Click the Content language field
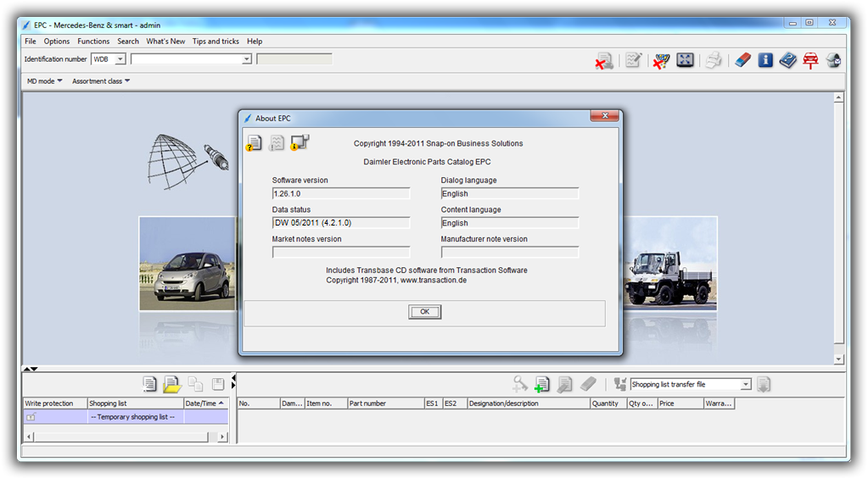 (510, 223)
